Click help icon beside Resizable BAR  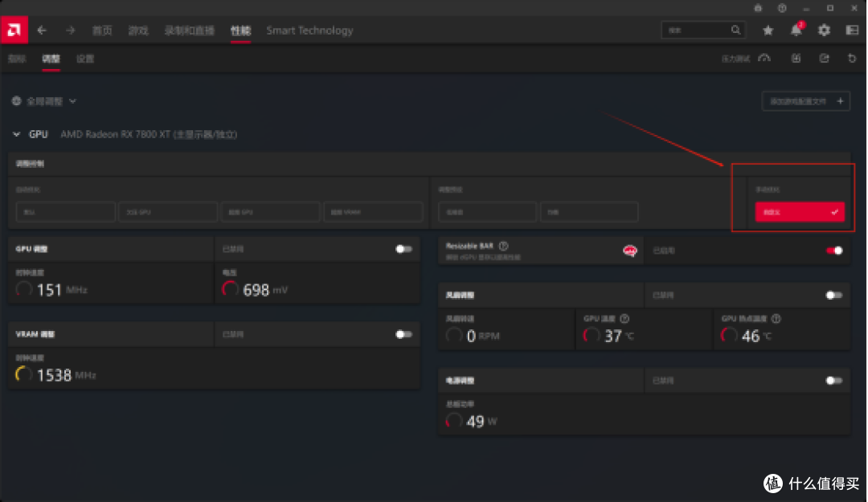(x=503, y=246)
